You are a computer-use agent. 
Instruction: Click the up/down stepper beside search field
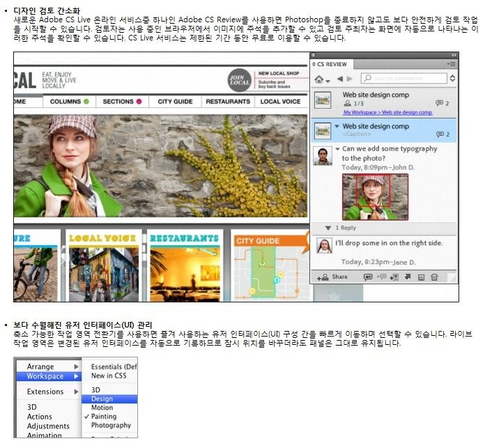pos(452,78)
